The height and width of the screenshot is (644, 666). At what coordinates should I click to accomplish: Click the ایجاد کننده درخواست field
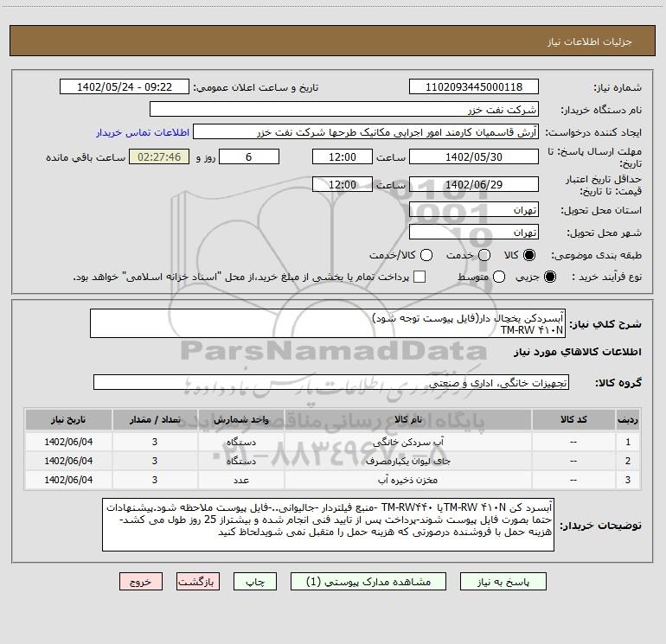[366, 131]
